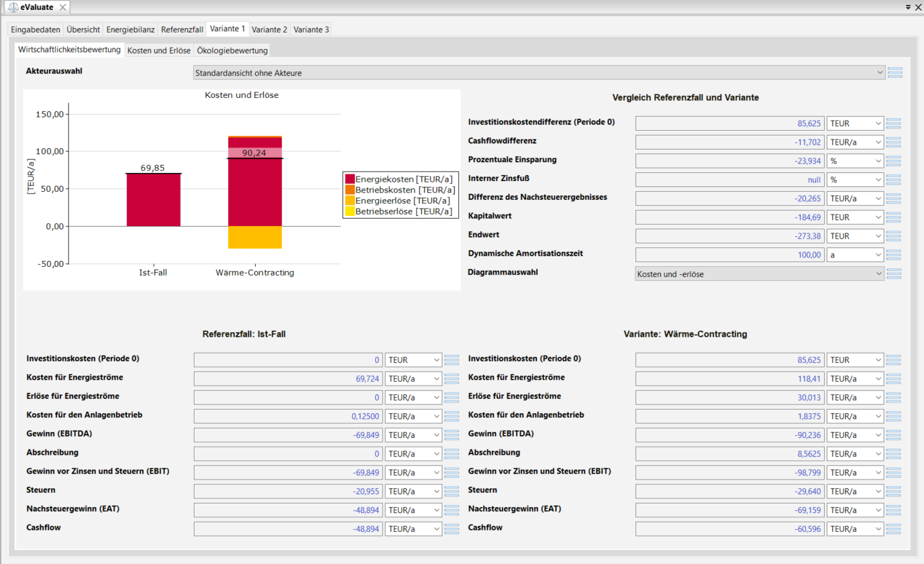This screenshot has height=564, width=924.
Task: Click the list icon for Referenzfall EBIT row
Action: coord(452,473)
